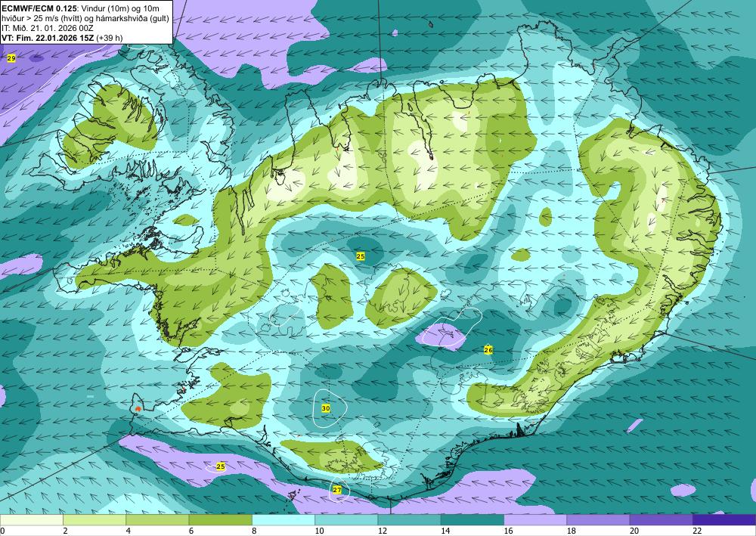Click the legend tick label 22

(698, 531)
